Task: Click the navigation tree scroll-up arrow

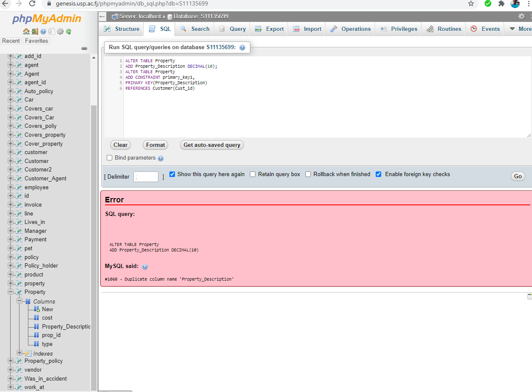Action: coord(94,58)
